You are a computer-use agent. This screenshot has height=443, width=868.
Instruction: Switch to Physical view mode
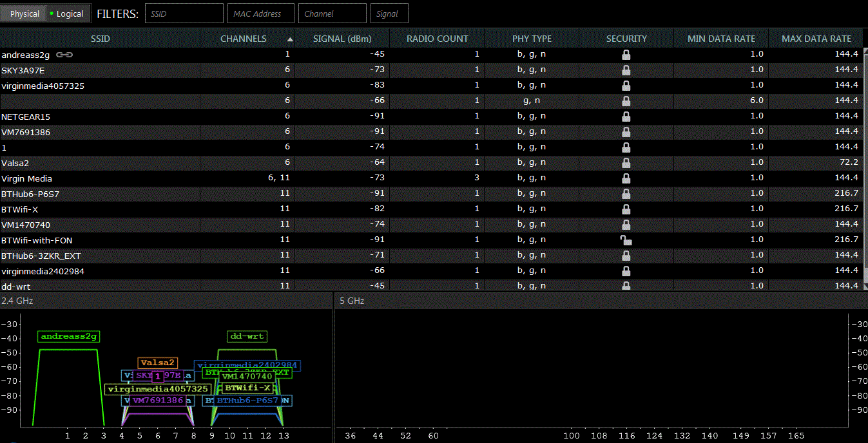click(24, 14)
